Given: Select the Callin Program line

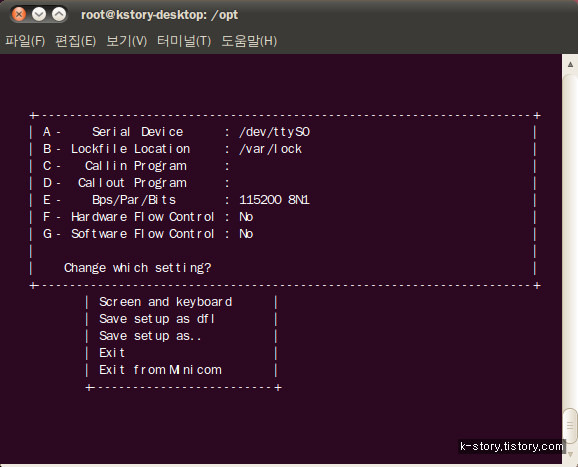Looking at the screenshot, I should (136, 166).
